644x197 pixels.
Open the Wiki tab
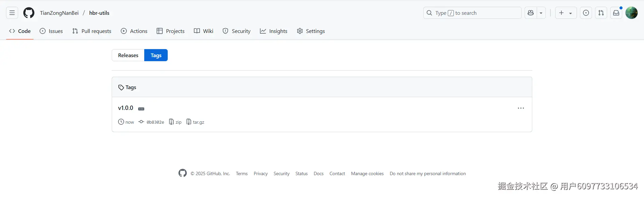point(204,31)
